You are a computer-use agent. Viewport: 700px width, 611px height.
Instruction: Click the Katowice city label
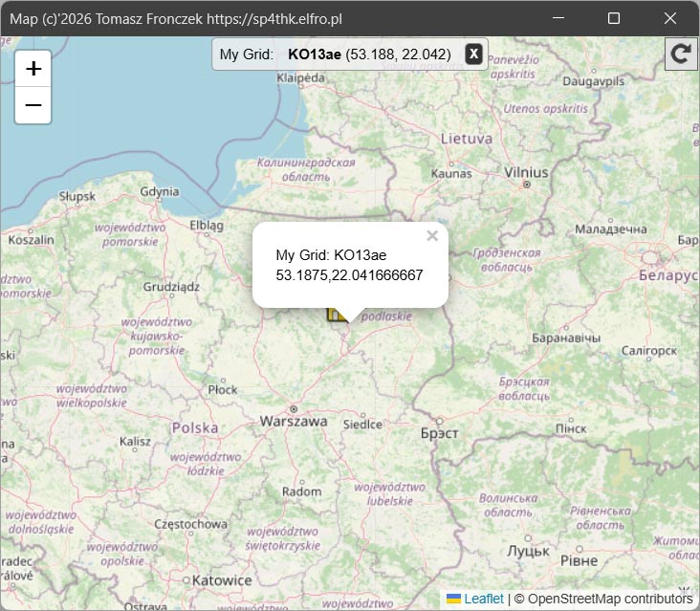221,580
